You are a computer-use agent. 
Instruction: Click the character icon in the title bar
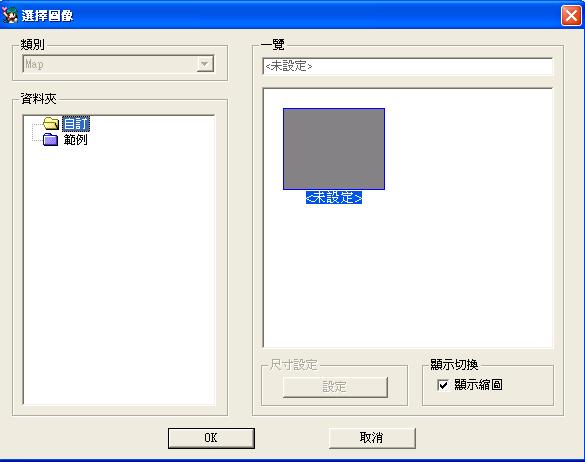pyautogui.click(x=10, y=15)
